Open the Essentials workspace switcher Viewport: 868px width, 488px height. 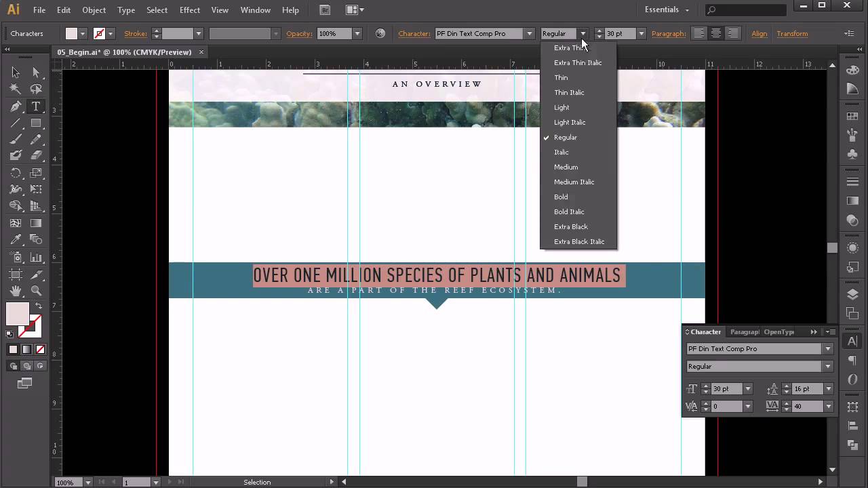coord(667,10)
